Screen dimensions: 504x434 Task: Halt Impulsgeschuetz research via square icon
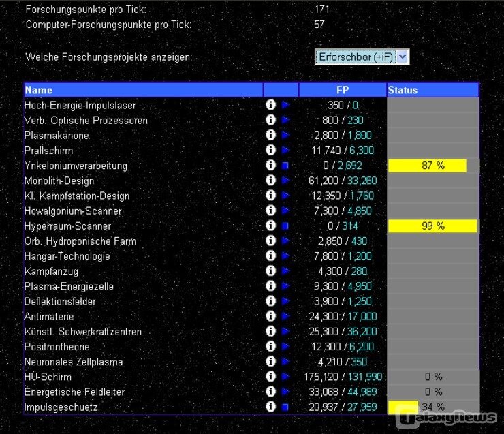point(285,407)
